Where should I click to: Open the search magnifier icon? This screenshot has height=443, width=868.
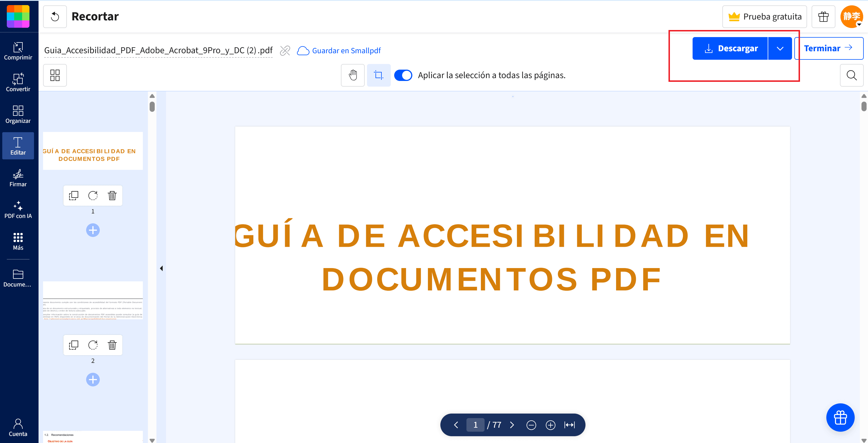851,75
